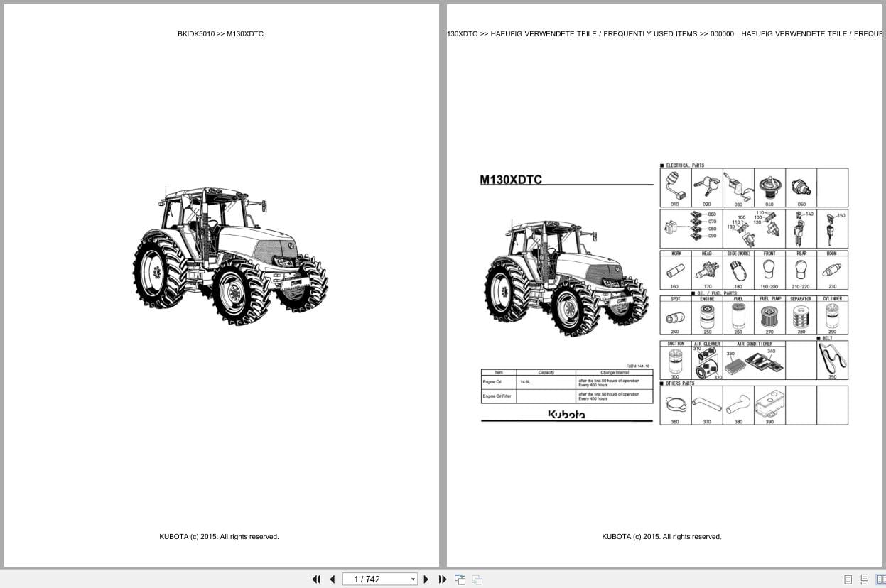Select the thermostat part 040
This screenshot has height=588, width=886.
(769, 188)
